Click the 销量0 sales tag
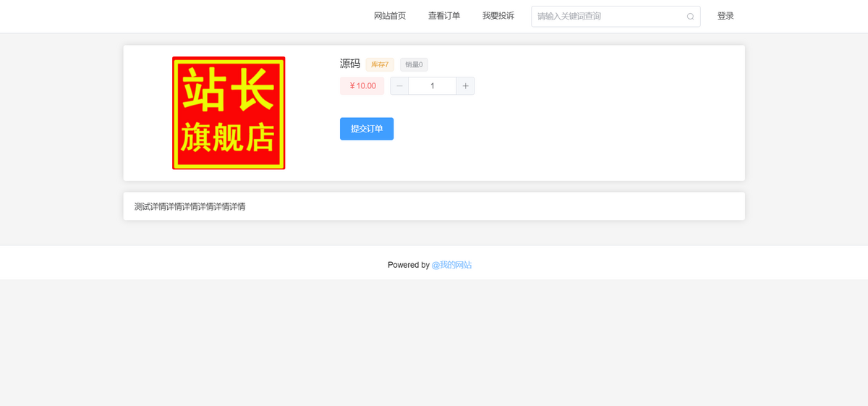 coord(414,64)
